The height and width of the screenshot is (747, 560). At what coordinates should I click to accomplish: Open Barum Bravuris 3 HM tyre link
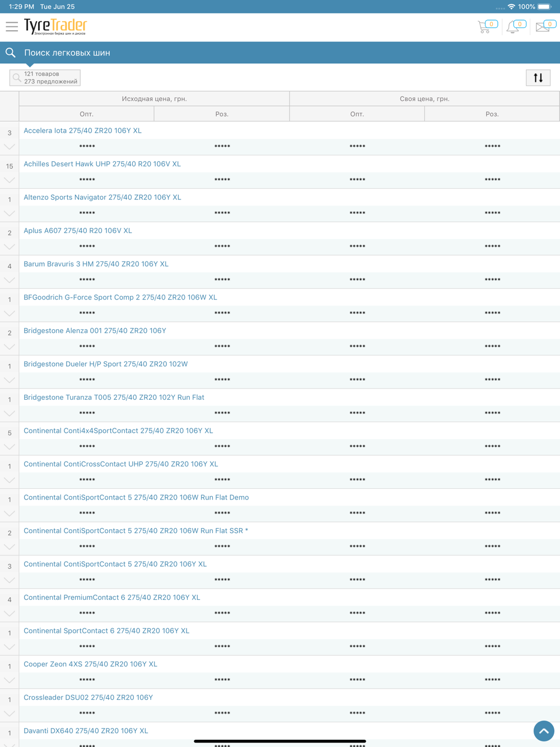click(96, 264)
